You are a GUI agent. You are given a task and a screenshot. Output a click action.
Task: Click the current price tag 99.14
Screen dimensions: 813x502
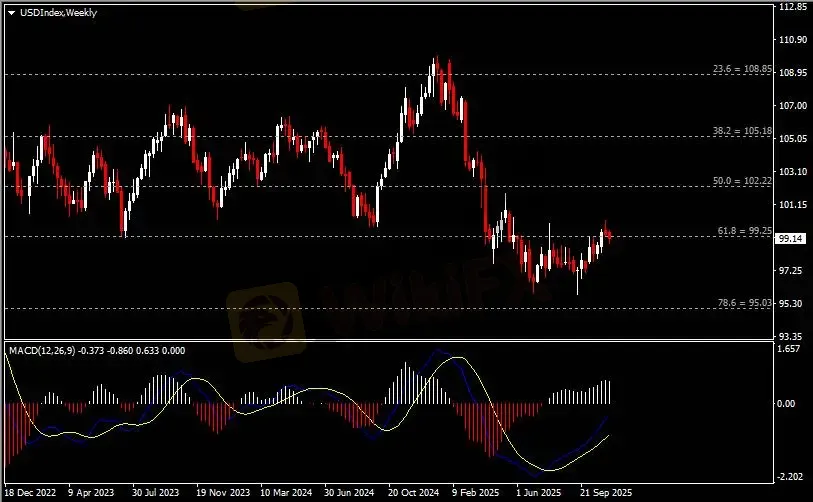tap(791, 239)
